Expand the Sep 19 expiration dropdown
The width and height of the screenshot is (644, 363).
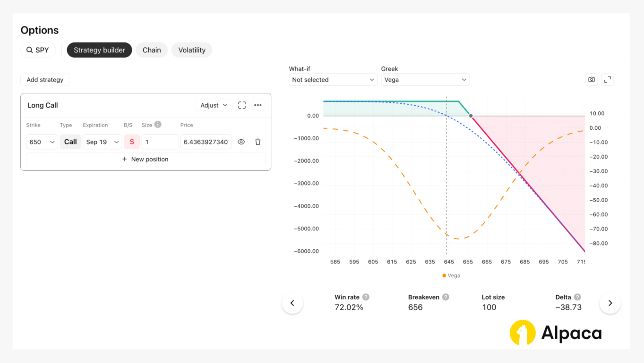pos(102,142)
